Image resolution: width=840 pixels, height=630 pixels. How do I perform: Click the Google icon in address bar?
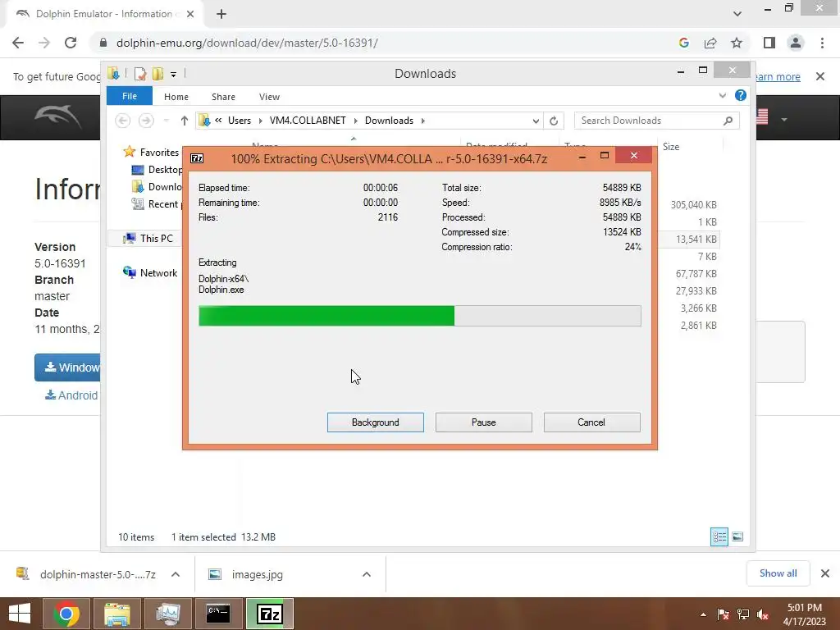683,43
